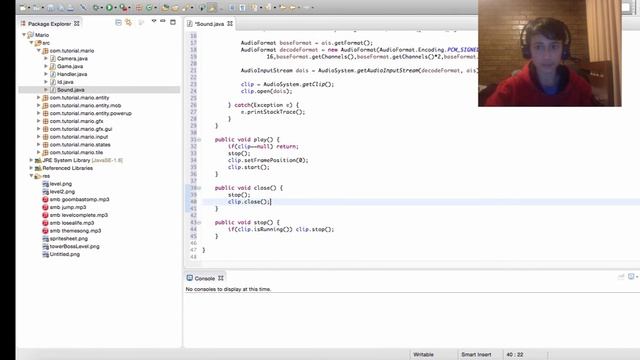
Task: Collapse the res folder node
Action: point(31,176)
